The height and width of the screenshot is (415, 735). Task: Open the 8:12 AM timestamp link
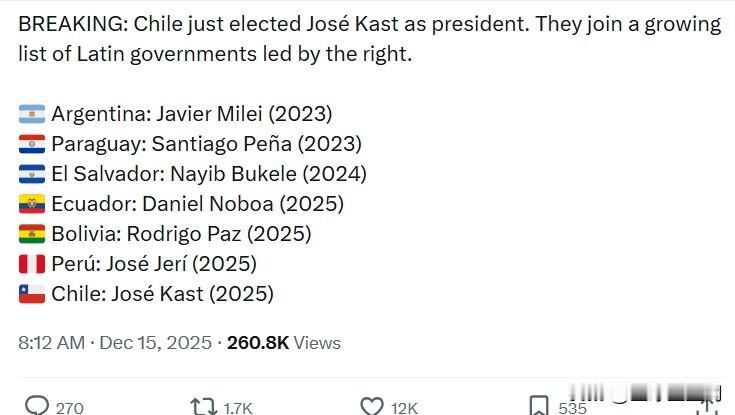[52, 343]
